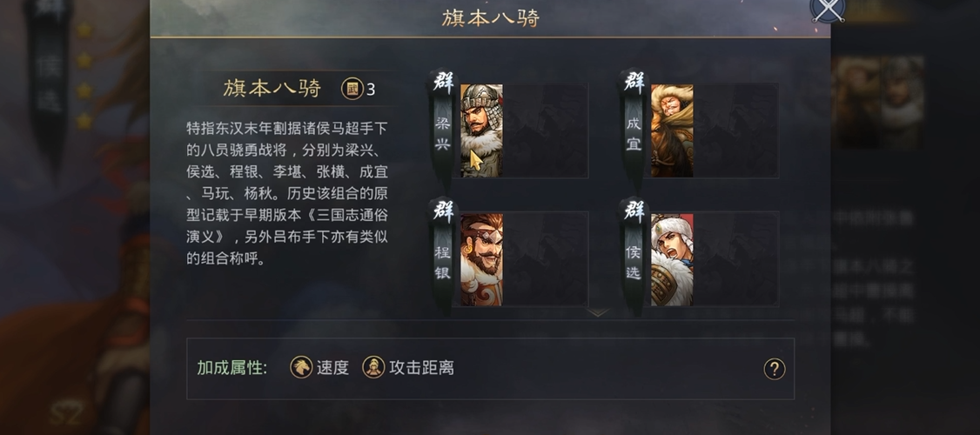The image size is (980, 435).
Task: Click the 速度 horse icon
Action: (301, 367)
